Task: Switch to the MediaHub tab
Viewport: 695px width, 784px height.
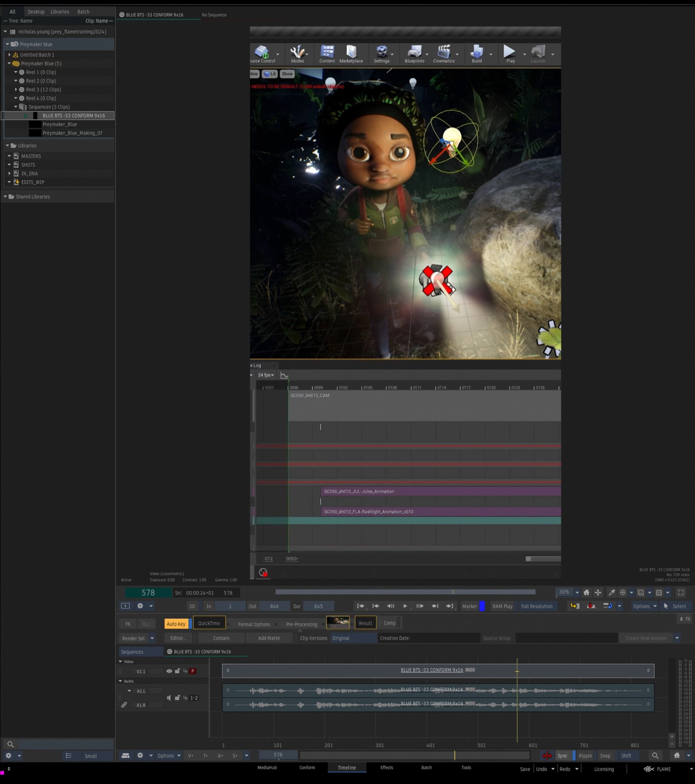Action: (267, 767)
